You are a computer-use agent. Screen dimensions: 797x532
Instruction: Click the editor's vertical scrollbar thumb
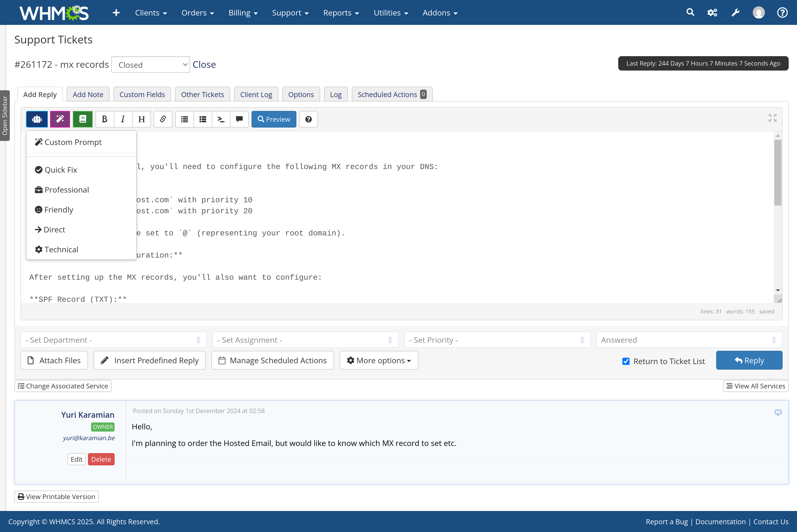(778, 172)
